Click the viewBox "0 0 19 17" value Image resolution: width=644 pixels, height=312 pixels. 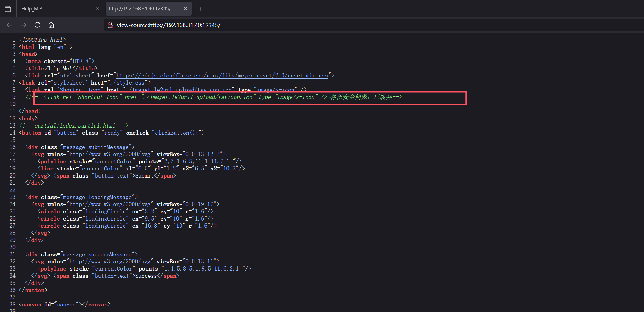click(x=199, y=204)
